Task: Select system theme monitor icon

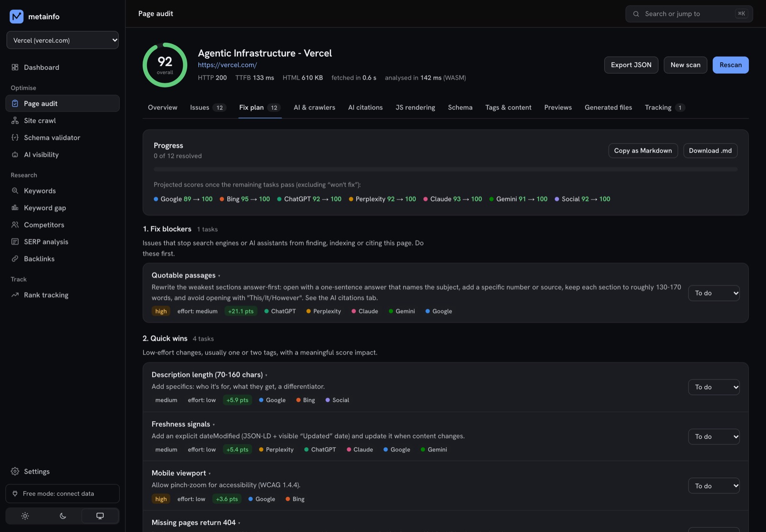Action: [100, 516]
